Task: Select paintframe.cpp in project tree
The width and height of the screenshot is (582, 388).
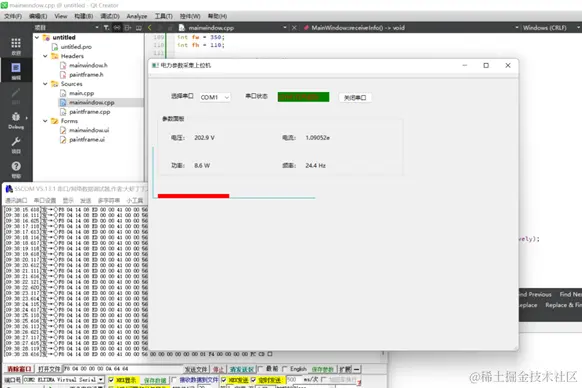Action: (89, 112)
